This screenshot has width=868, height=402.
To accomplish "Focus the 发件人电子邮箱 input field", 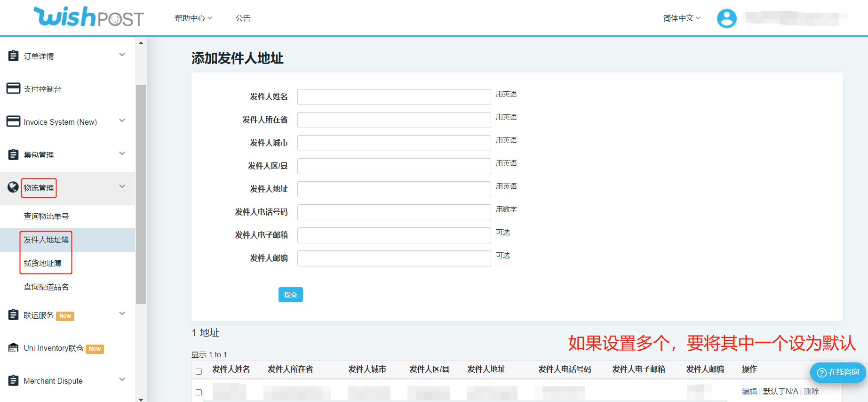I will (394, 235).
